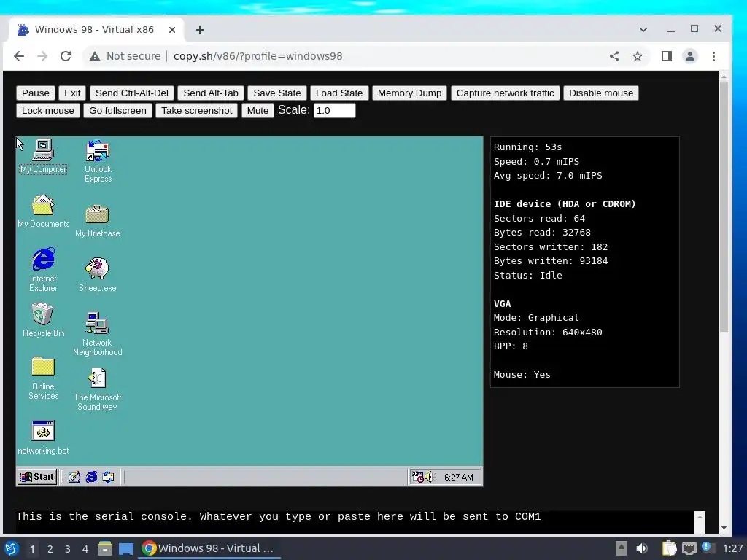Select the Internet Explorer desktop icon
The image size is (747, 560).
pyautogui.click(x=43, y=270)
